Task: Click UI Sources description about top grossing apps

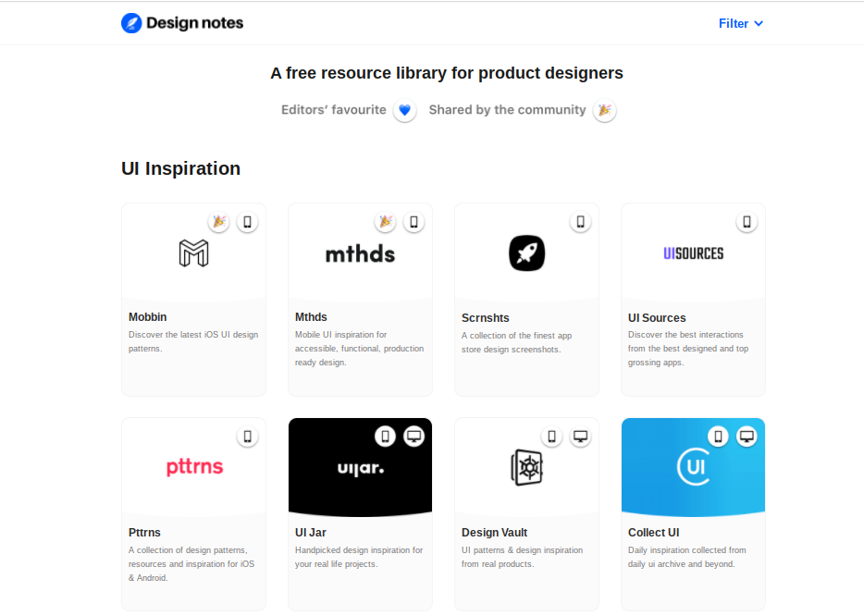Action: coord(688,348)
